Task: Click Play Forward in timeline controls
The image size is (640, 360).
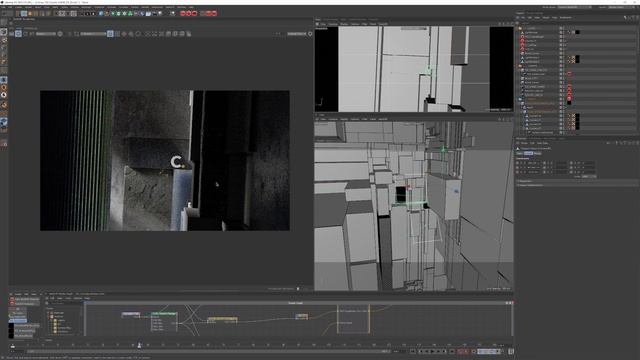Action: click(x=432, y=351)
